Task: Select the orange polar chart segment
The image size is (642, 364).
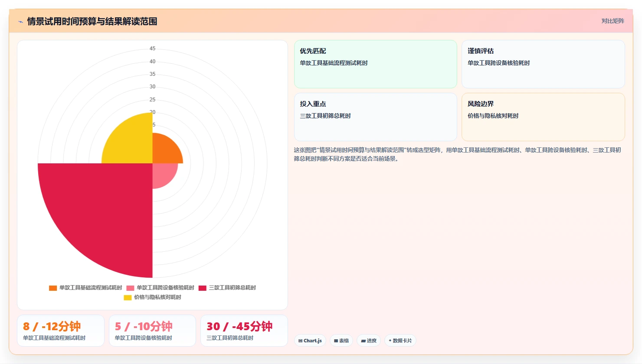Action: pos(165,151)
